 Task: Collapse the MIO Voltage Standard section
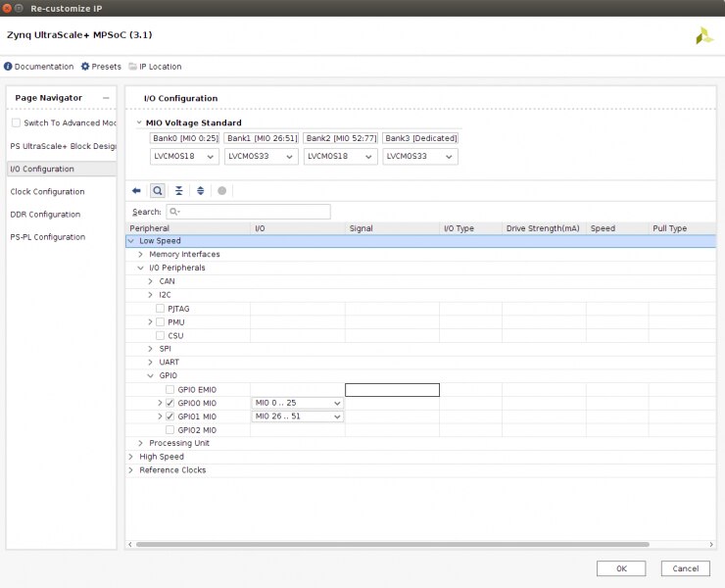(139, 122)
